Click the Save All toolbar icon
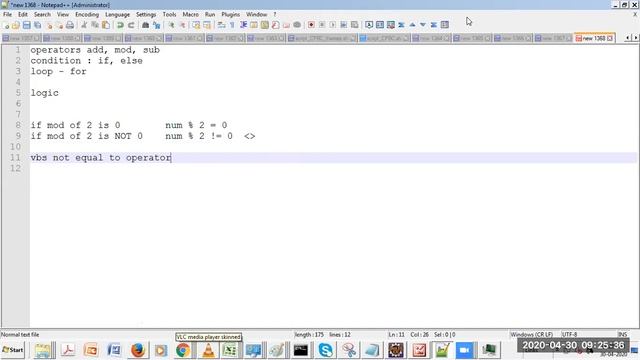640x360 pixels. coord(38,25)
